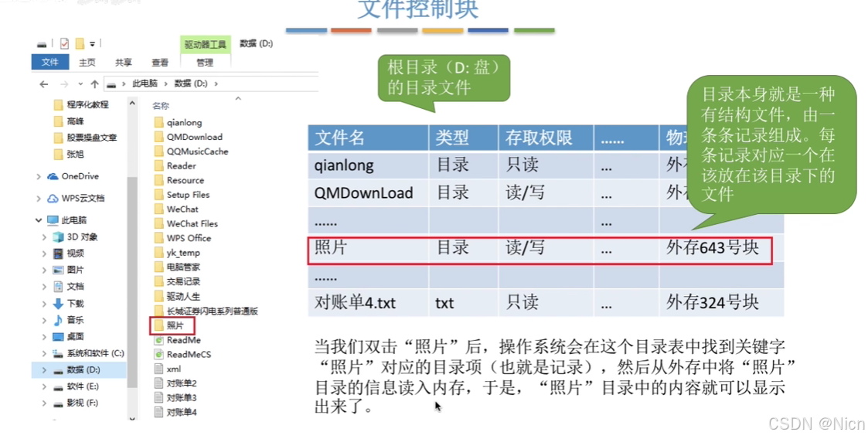Switch to the 共享 ribbon tab
868x439 pixels.
point(124,63)
